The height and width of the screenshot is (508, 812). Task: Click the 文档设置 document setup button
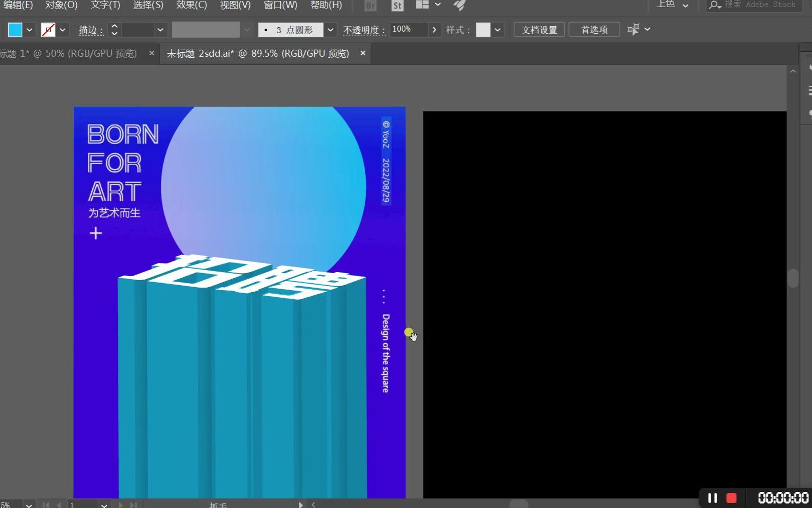tap(539, 30)
